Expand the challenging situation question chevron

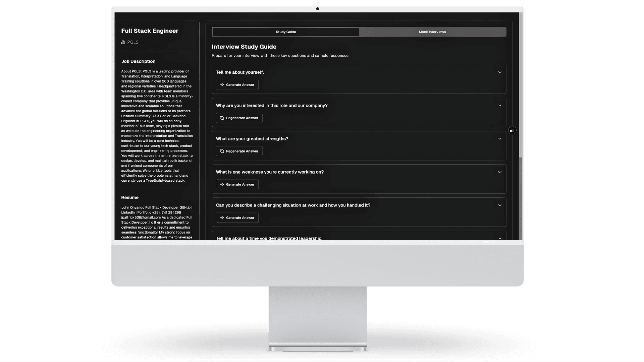499,205
